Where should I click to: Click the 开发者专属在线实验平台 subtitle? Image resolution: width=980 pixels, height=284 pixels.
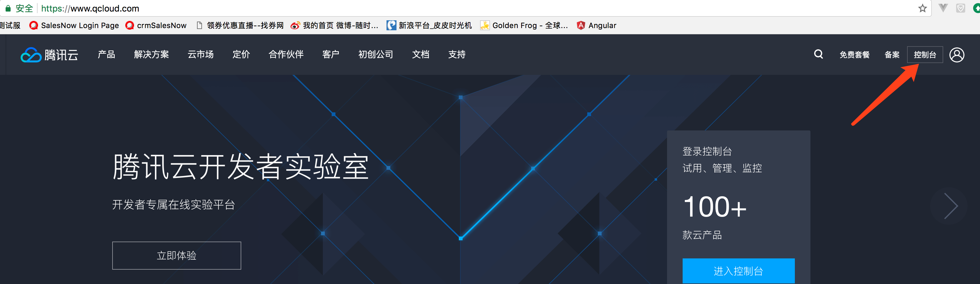[174, 204]
